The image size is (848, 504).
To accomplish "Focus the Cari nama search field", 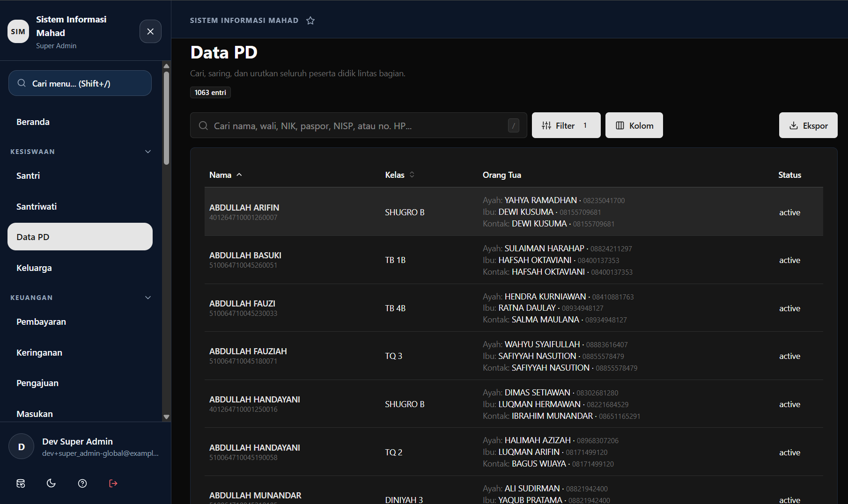I will pyautogui.click(x=359, y=125).
